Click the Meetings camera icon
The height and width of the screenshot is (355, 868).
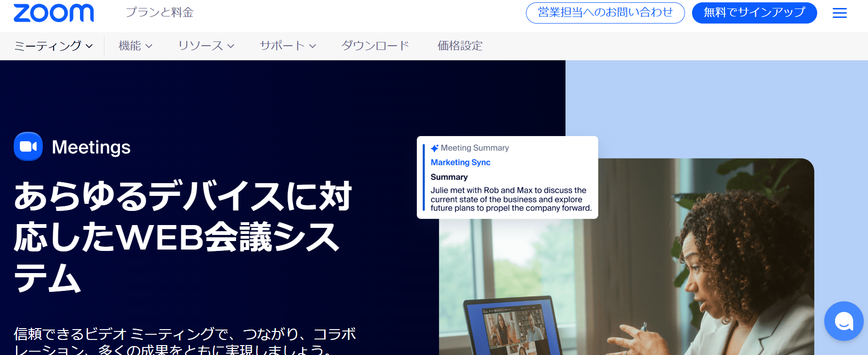[28, 146]
